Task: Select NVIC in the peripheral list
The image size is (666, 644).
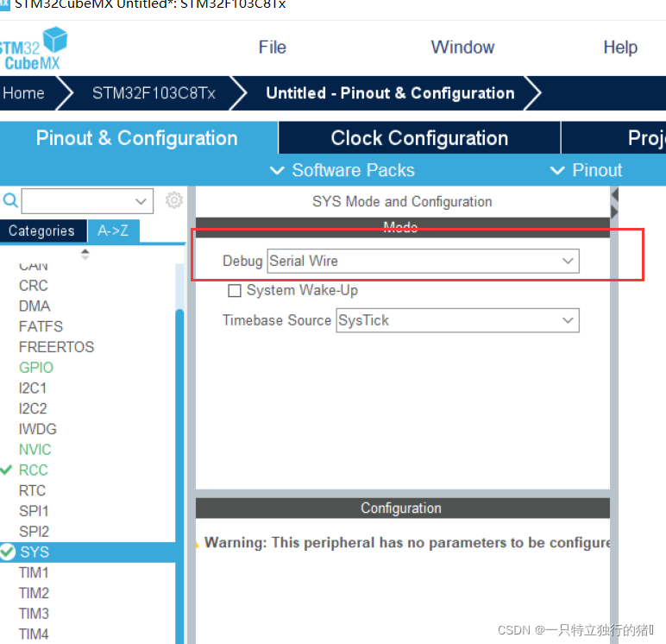Action: pos(35,449)
